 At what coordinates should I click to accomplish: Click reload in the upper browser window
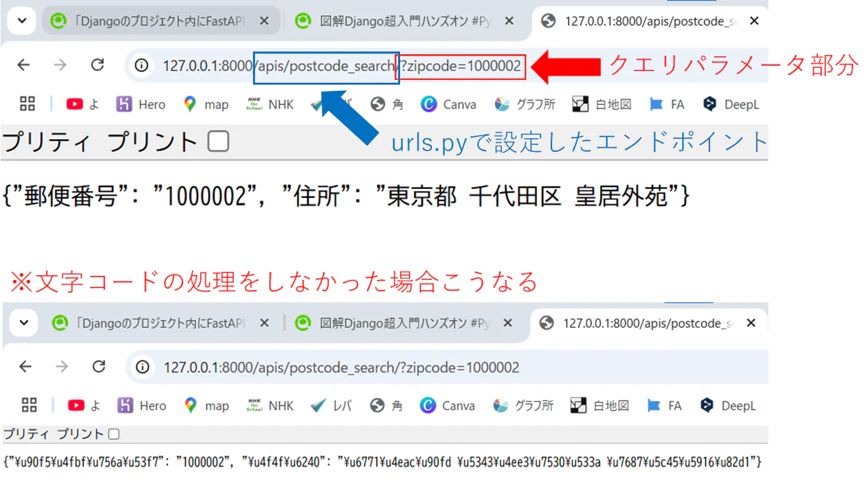(98, 65)
